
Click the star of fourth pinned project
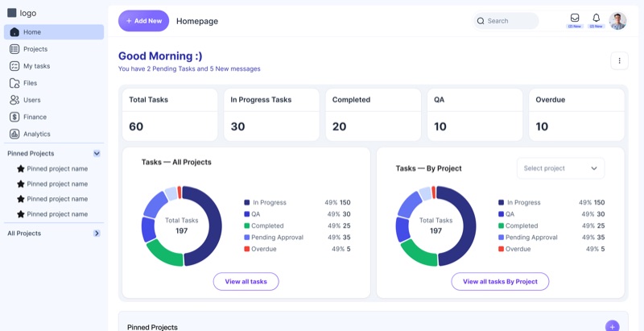pos(21,214)
